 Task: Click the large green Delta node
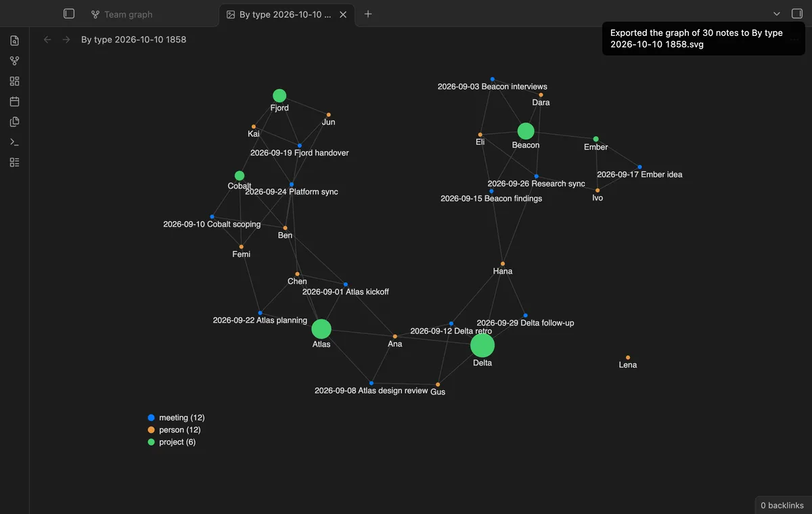click(482, 346)
